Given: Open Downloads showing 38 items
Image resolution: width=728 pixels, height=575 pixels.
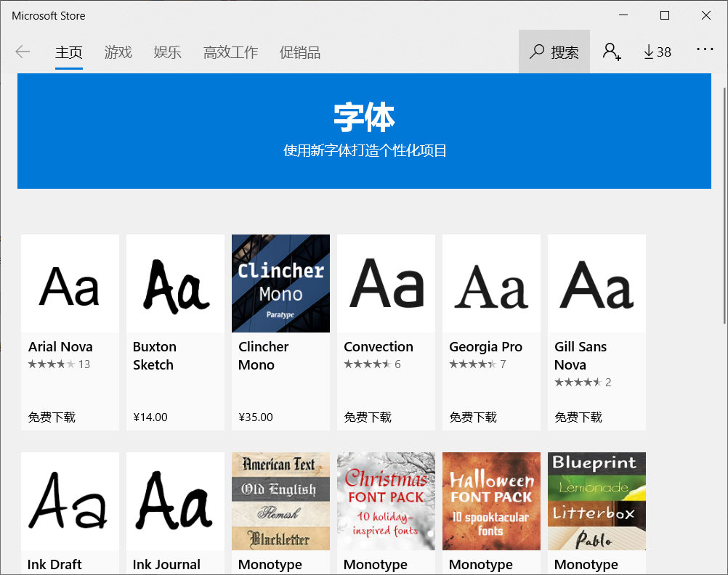Looking at the screenshot, I should pyautogui.click(x=657, y=52).
